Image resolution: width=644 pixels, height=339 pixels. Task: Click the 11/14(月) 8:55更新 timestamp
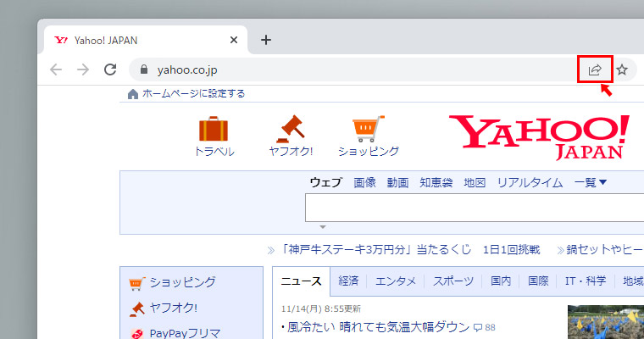click(x=321, y=308)
